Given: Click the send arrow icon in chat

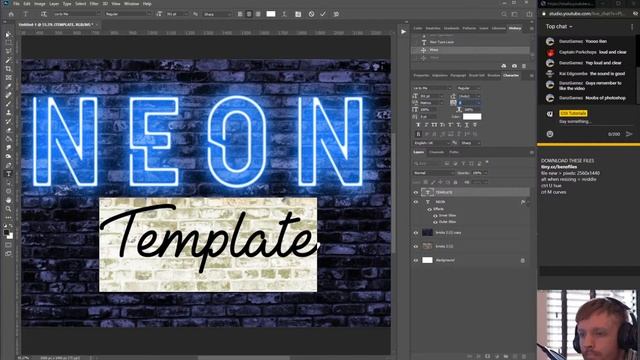Looking at the screenshot, I should (629, 134).
